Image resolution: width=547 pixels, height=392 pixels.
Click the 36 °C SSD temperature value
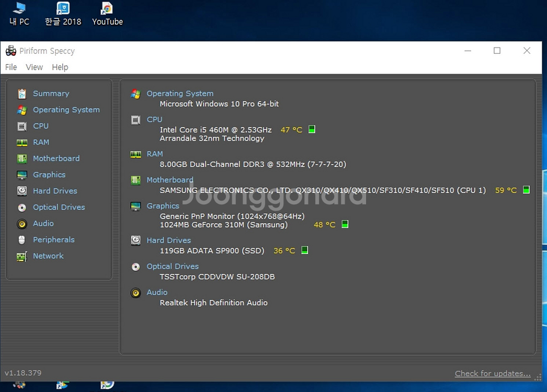pos(284,251)
